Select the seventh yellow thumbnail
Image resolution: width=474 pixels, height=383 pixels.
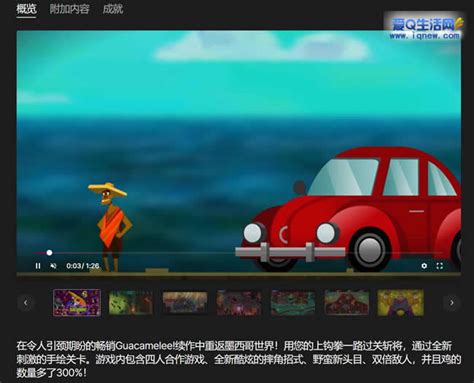pyautogui.click(x=401, y=303)
